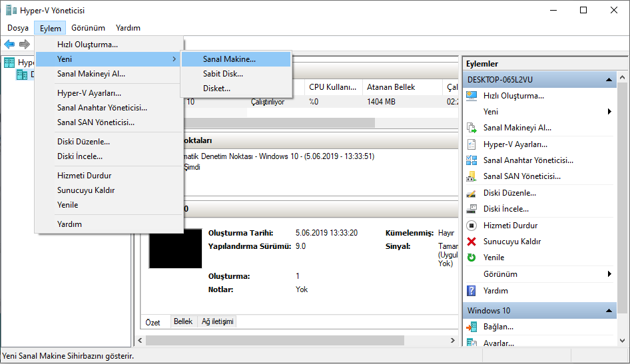Open Hyper-V Ayarları from Eylem menu

pos(109,93)
